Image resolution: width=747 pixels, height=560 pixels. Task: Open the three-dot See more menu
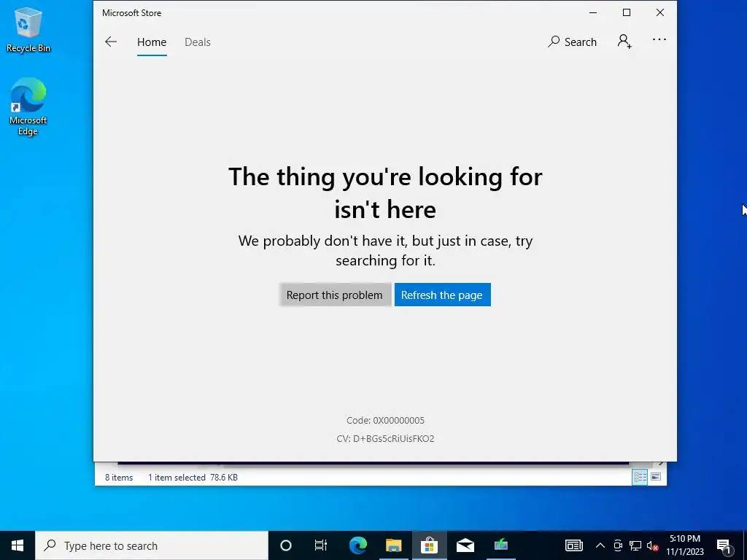[659, 39]
